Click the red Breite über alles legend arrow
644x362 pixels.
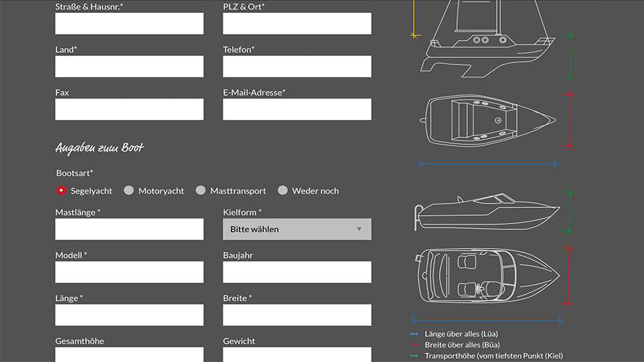click(414, 345)
